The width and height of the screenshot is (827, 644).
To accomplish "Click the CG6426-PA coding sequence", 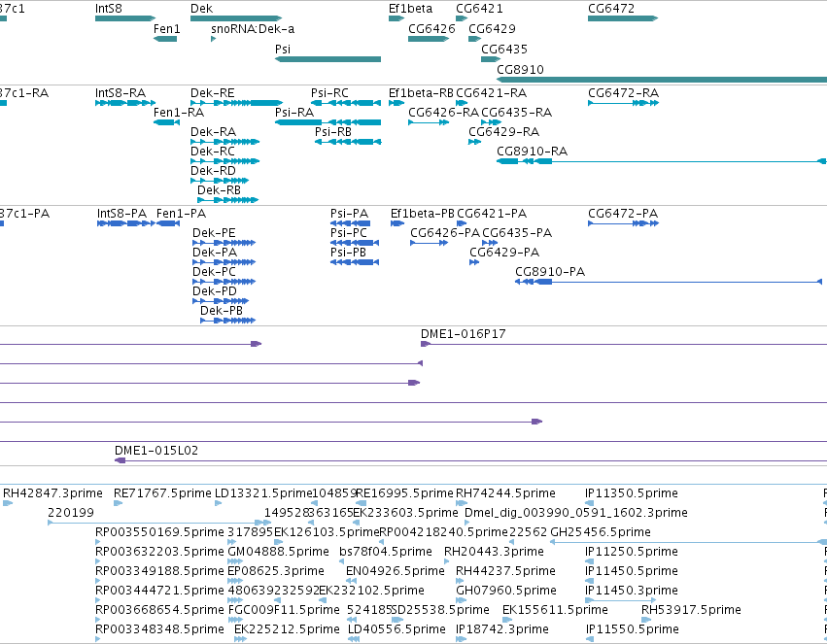I will 429,243.
